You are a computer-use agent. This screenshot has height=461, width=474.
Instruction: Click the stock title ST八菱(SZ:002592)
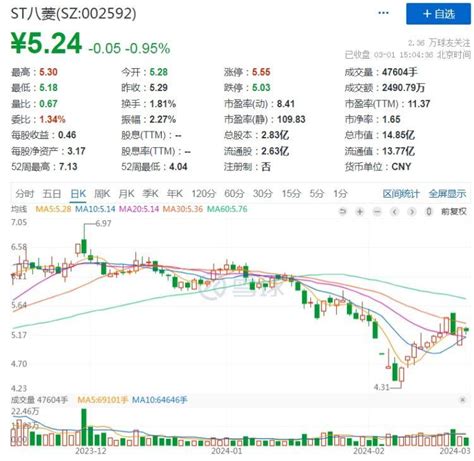point(73,14)
